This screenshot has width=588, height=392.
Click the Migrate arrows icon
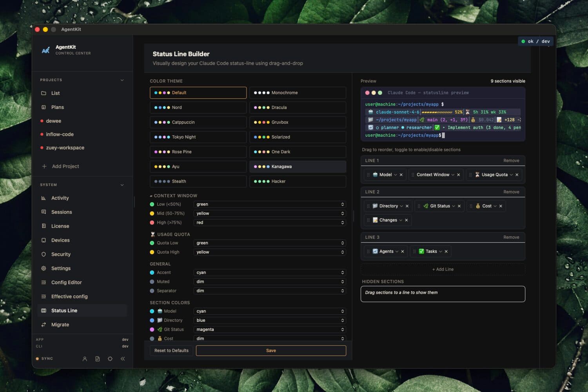[44, 325]
